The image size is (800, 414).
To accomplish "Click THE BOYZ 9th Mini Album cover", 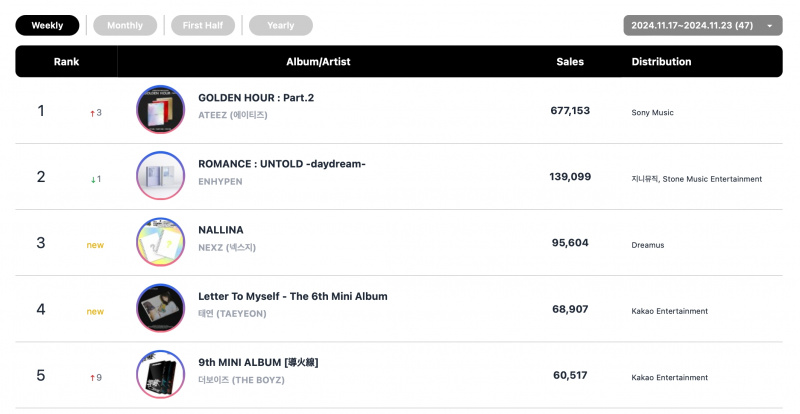I will coord(161,375).
